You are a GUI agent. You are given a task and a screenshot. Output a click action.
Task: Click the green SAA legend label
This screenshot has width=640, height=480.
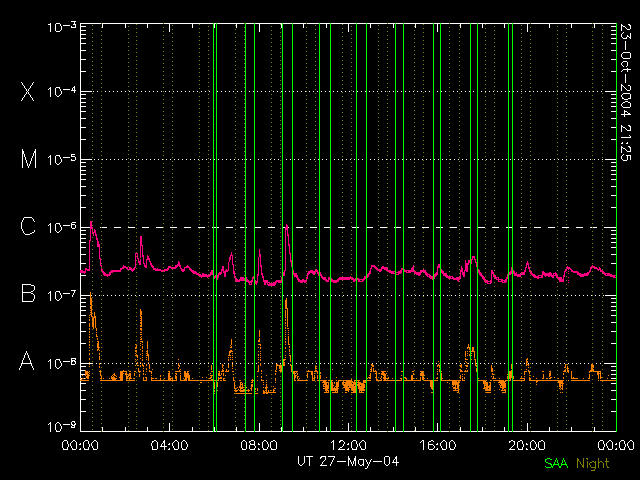click(x=556, y=463)
